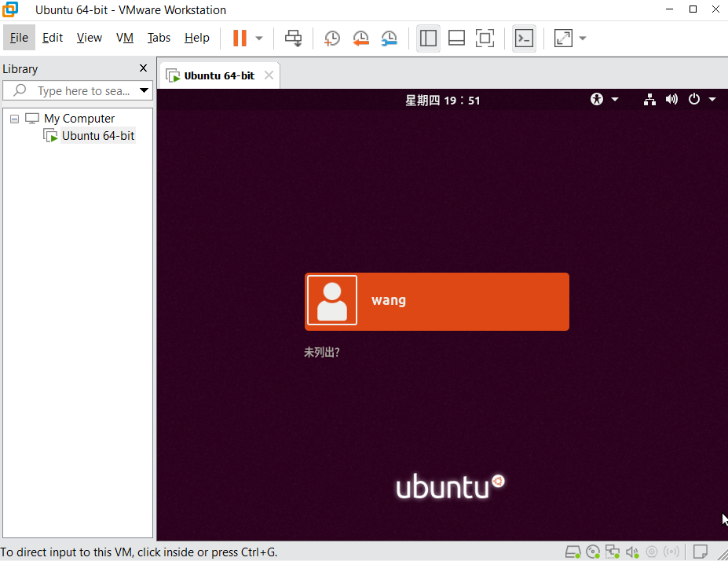Expand the Ubuntu system menu arrow
The height and width of the screenshot is (561, 728).
click(x=712, y=99)
